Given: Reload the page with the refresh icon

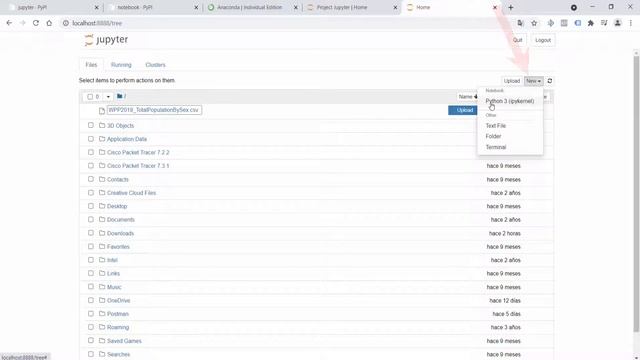Looking at the screenshot, I should click(36, 23).
